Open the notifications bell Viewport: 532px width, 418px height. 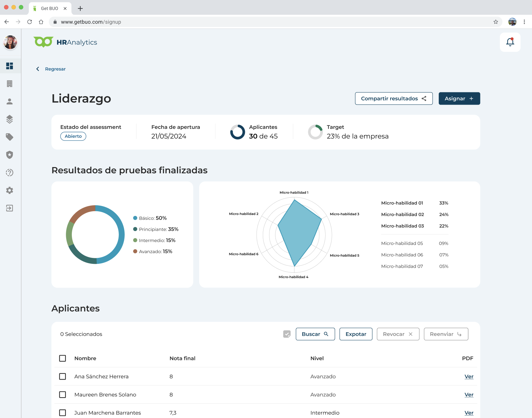[510, 42]
